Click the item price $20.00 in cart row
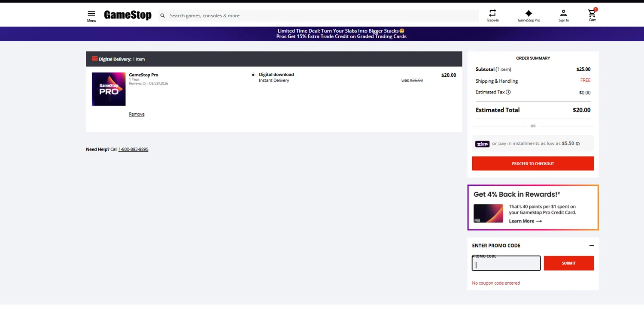The height and width of the screenshot is (310, 644). [449, 75]
